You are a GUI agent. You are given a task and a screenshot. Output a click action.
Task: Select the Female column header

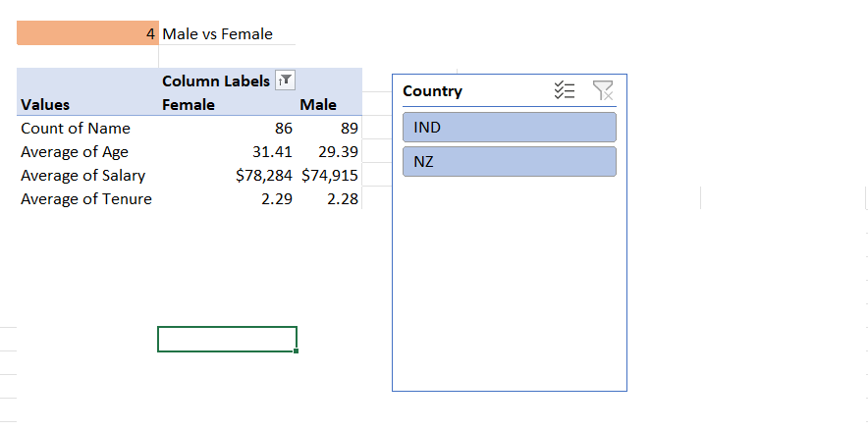click(x=189, y=105)
